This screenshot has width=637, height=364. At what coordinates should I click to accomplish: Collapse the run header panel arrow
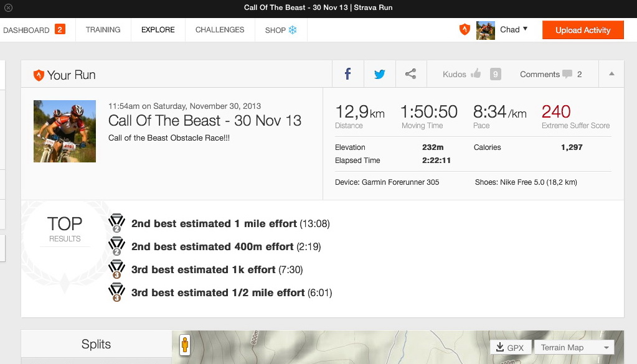tap(611, 74)
